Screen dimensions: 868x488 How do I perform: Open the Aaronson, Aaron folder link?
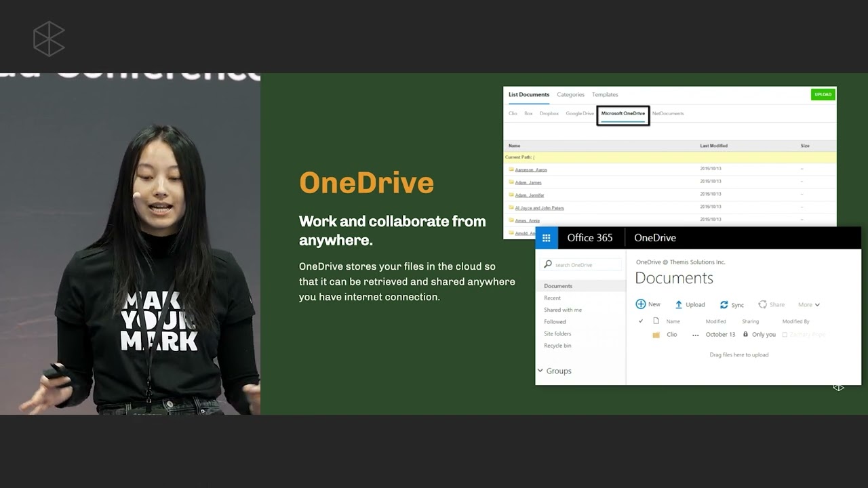531,170
